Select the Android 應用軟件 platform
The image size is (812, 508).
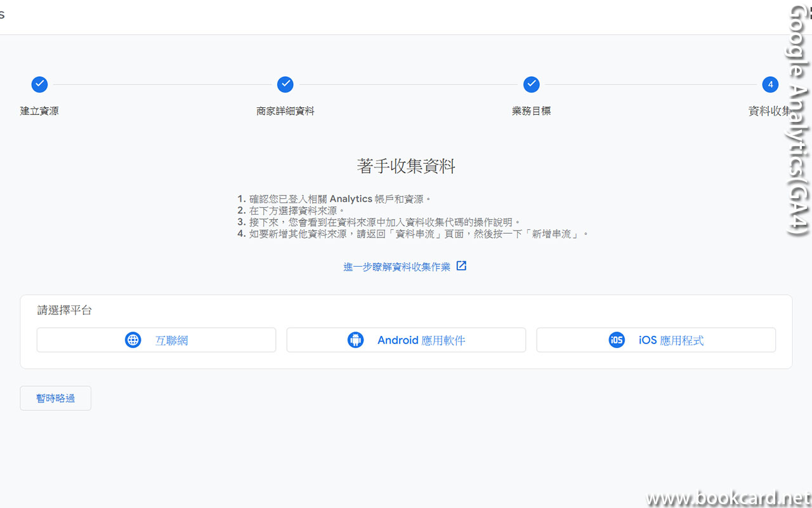(406, 340)
